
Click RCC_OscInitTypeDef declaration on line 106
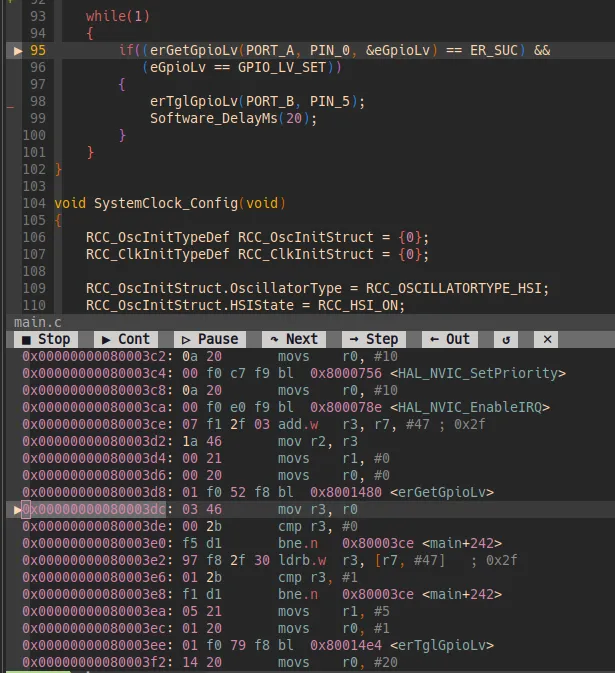(x=158, y=237)
